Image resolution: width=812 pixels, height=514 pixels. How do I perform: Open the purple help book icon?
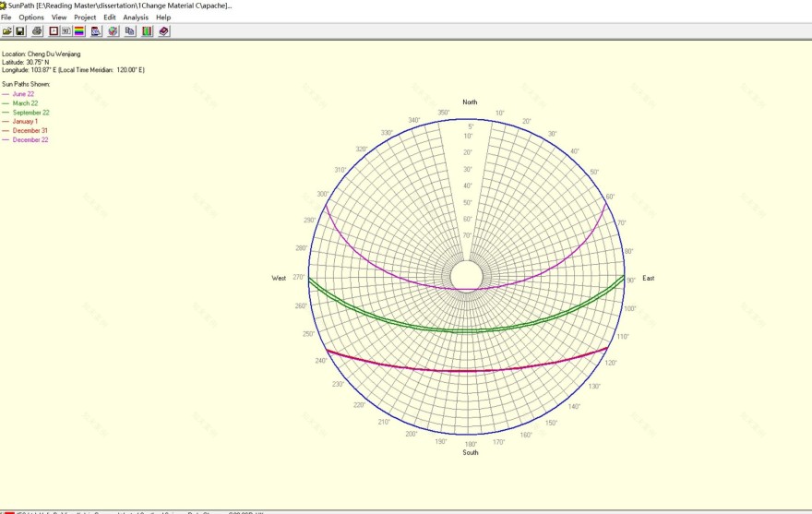[x=163, y=31]
